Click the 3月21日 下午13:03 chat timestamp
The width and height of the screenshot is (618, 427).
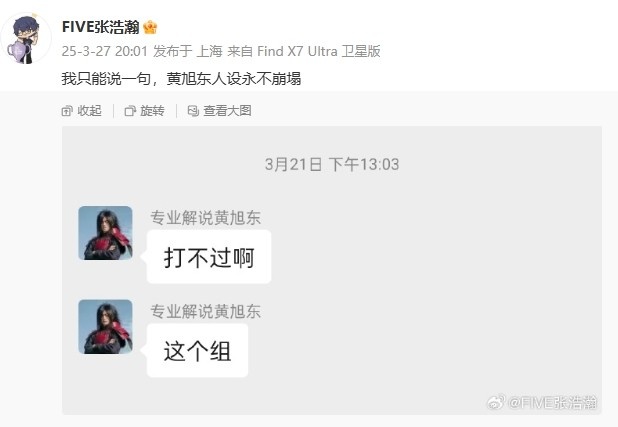pos(332,164)
